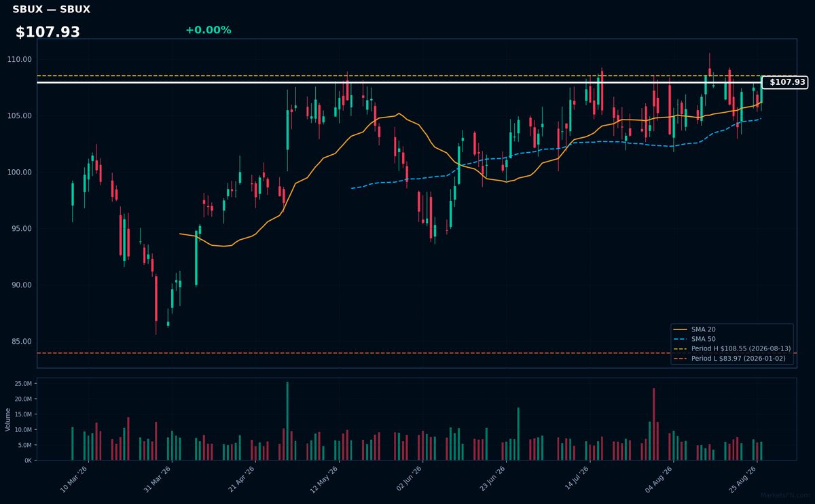
Task: Click the 0K volume axis label
Action: coord(28,461)
